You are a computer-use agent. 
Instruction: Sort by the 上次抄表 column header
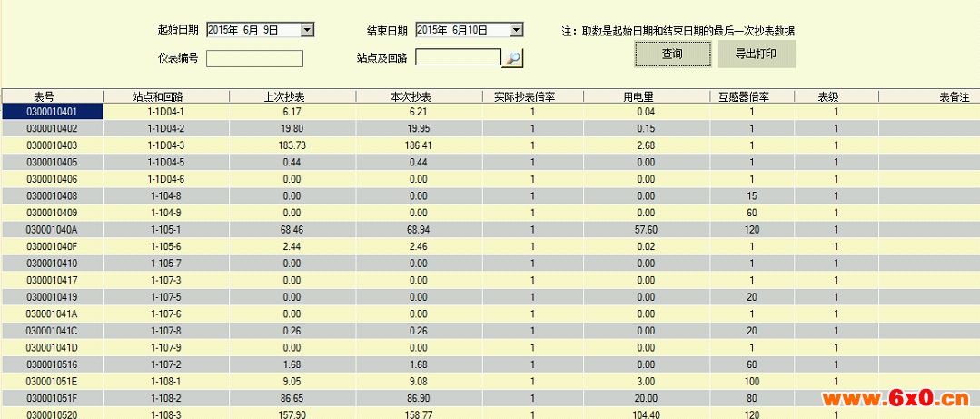292,96
